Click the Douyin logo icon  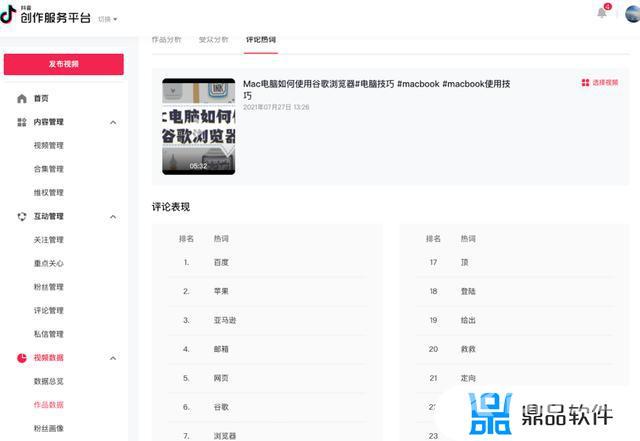click(x=8, y=14)
